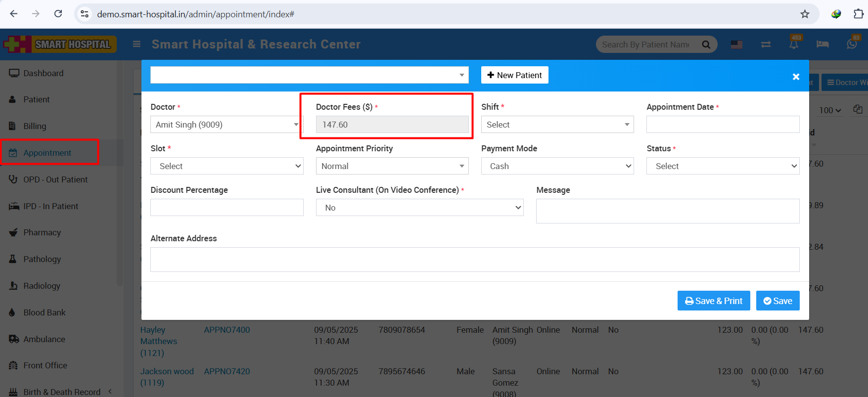
Task: Go to Radiology menu item
Action: pyautogui.click(x=42, y=286)
